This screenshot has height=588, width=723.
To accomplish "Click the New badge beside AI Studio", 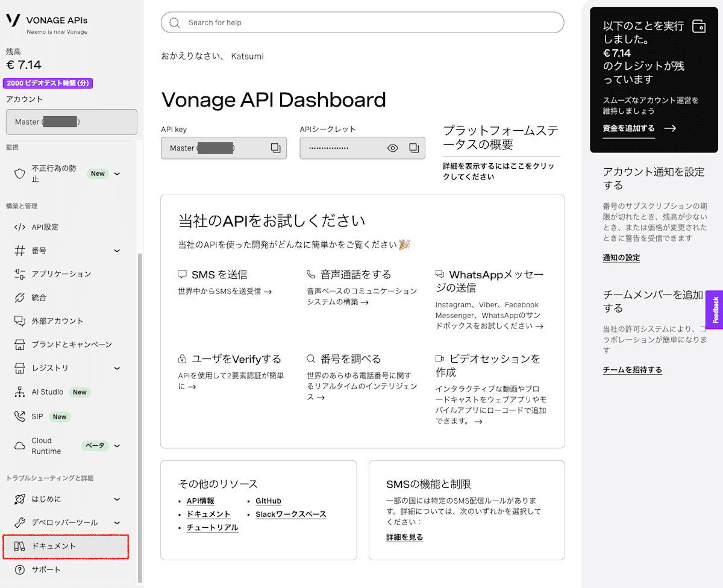I will tap(80, 392).
